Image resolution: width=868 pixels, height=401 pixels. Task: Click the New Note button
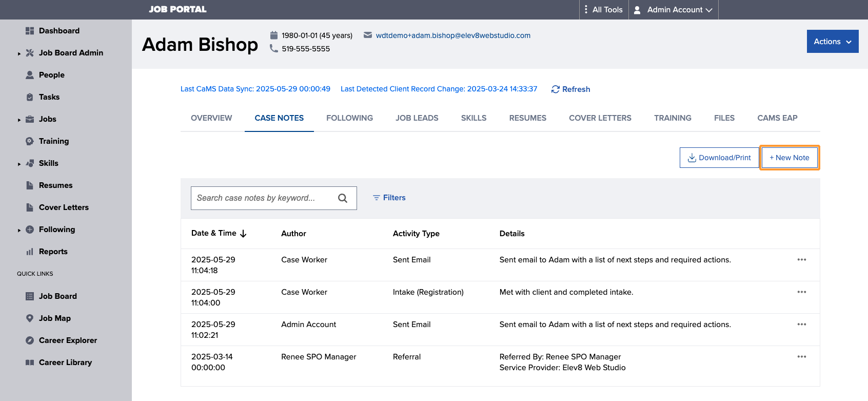[790, 158]
